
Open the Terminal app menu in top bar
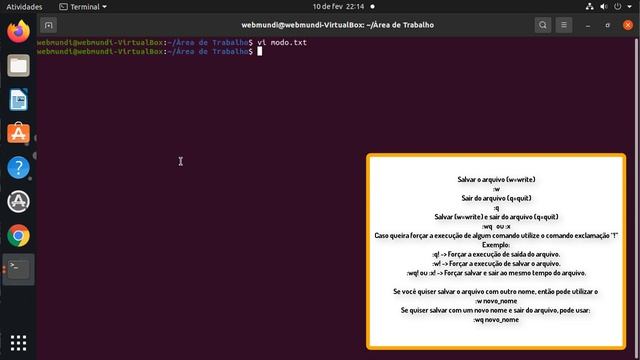click(x=83, y=7)
